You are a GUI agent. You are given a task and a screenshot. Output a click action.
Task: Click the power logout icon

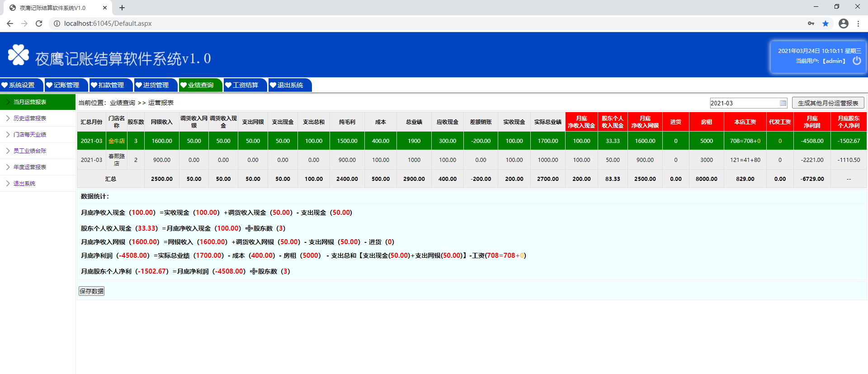(857, 61)
